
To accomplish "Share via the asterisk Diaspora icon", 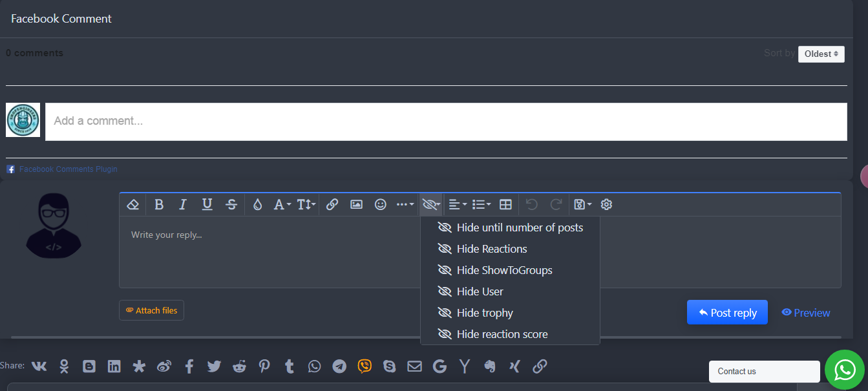I will pyautogui.click(x=139, y=366).
